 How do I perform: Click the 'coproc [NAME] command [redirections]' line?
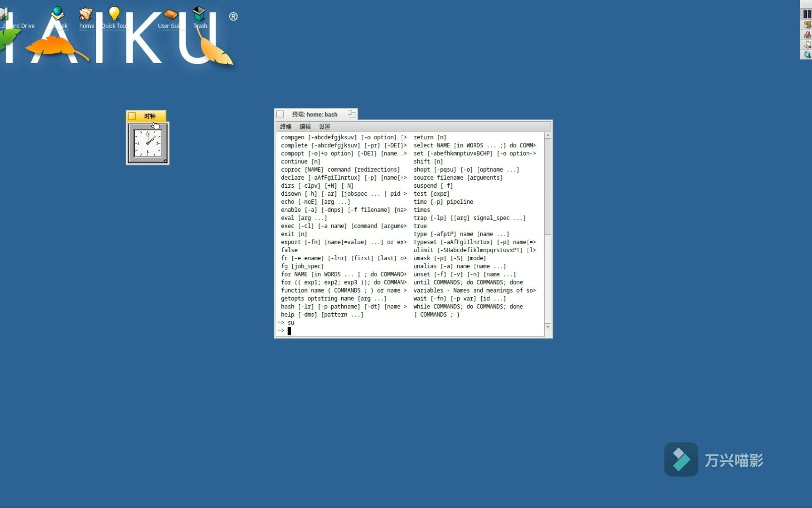click(340, 170)
